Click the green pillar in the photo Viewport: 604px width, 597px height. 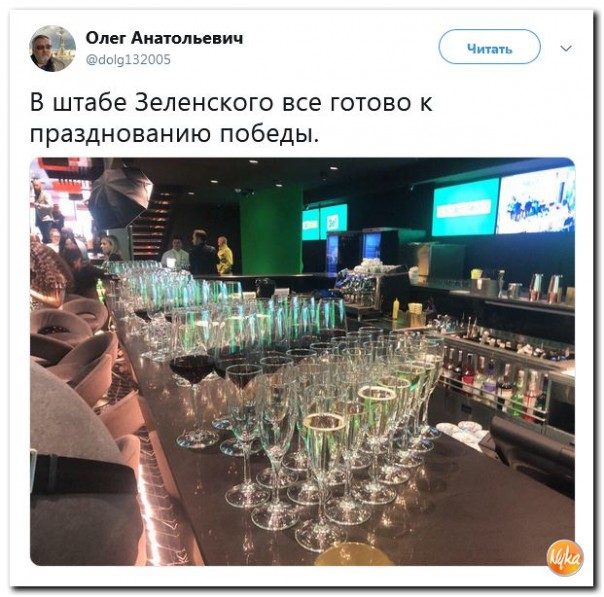point(271,229)
